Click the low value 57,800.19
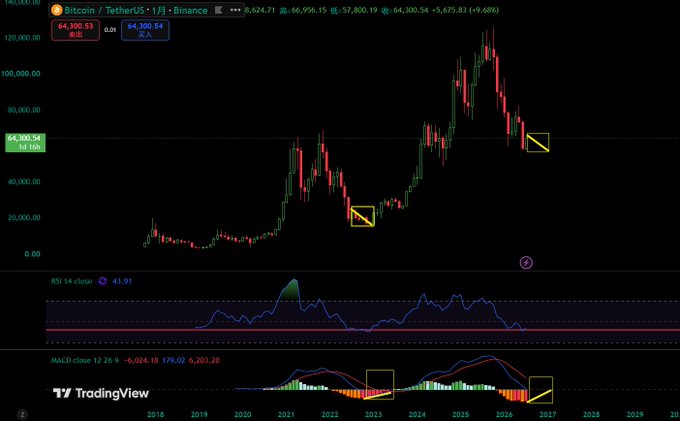 (x=359, y=10)
